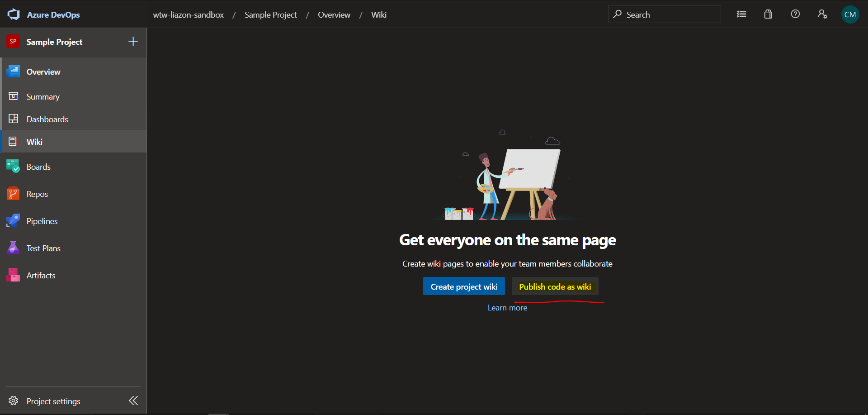This screenshot has width=868, height=415.
Task: Click the Wiki page icon in sidebar
Action: [13, 142]
